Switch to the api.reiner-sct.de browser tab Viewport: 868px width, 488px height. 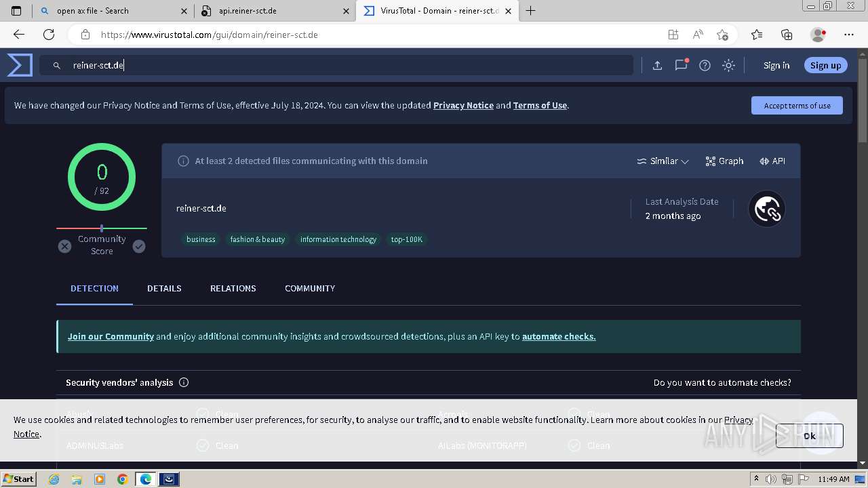(274, 11)
